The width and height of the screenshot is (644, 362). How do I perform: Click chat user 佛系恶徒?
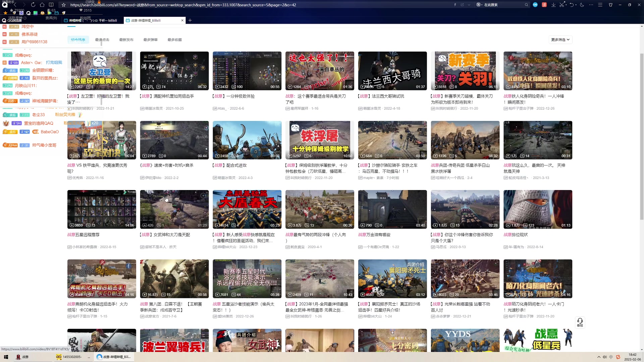coord(30,34)
